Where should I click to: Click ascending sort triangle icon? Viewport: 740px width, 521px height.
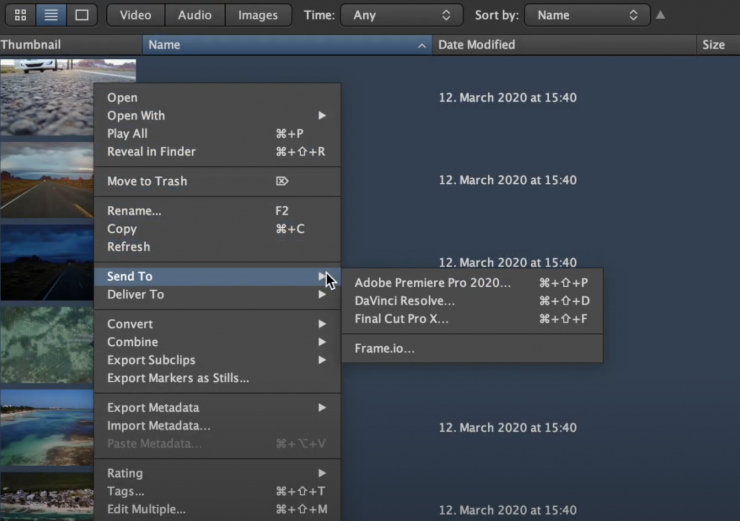point(660,15)
